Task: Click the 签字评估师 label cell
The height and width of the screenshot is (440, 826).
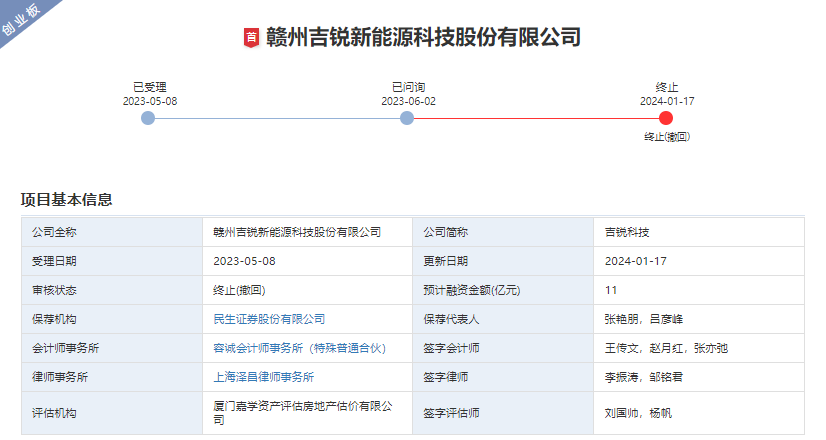Action: (503, 413)
